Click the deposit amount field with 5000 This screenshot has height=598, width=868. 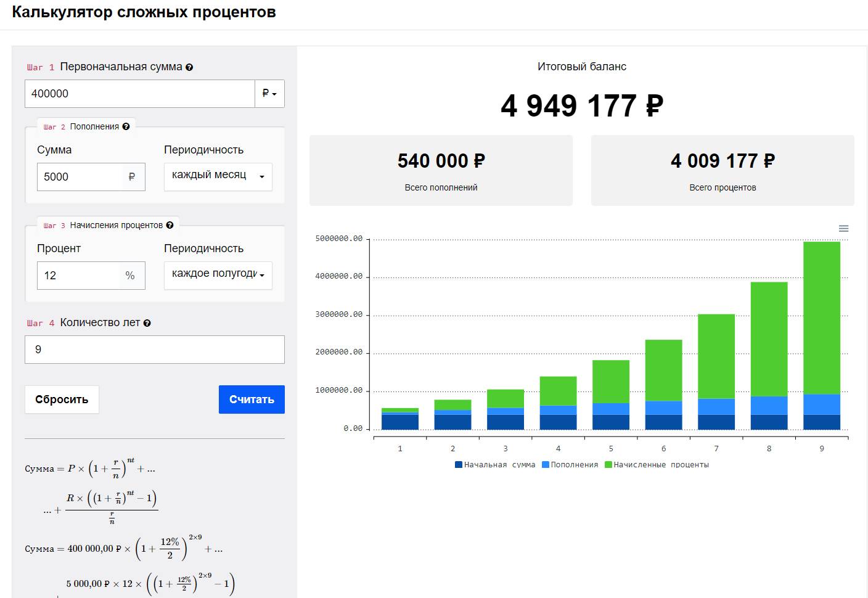(x=80, y=177)
